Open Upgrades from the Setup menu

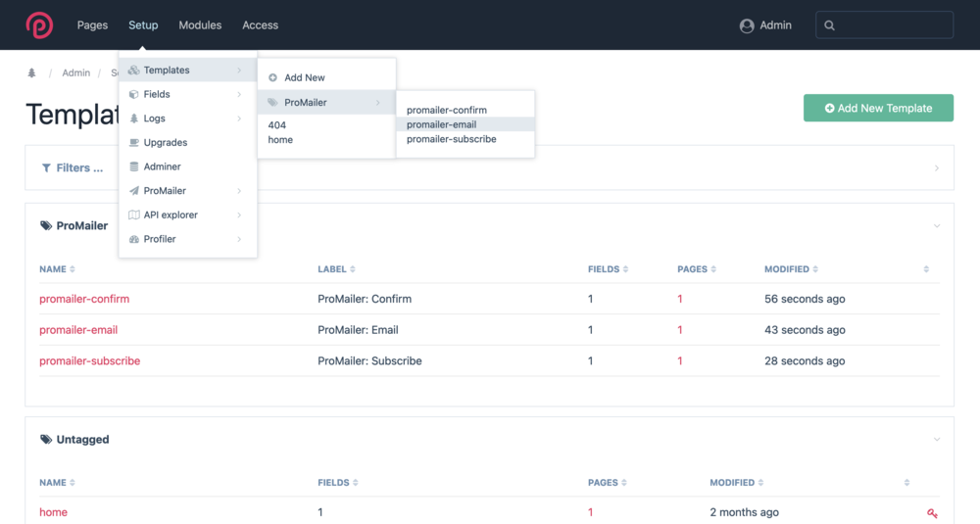click(165, 143)
